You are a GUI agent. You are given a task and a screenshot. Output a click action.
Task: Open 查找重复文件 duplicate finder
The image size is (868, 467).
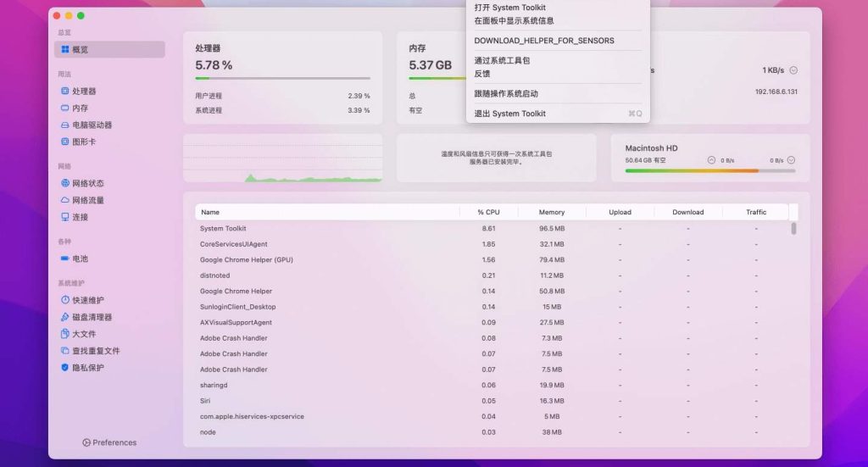(65, 351)
